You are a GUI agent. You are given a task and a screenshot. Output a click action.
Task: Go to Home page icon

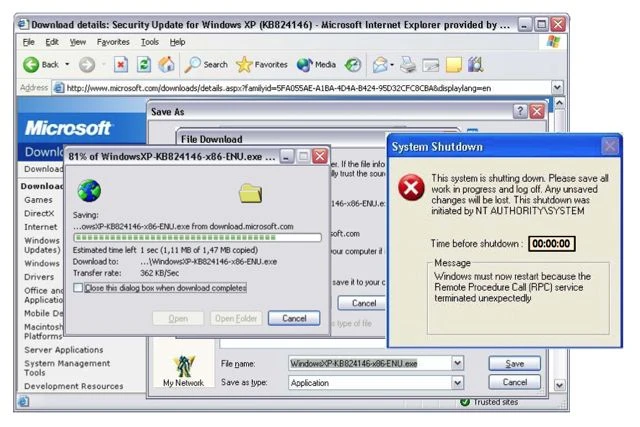pos(166,64)
